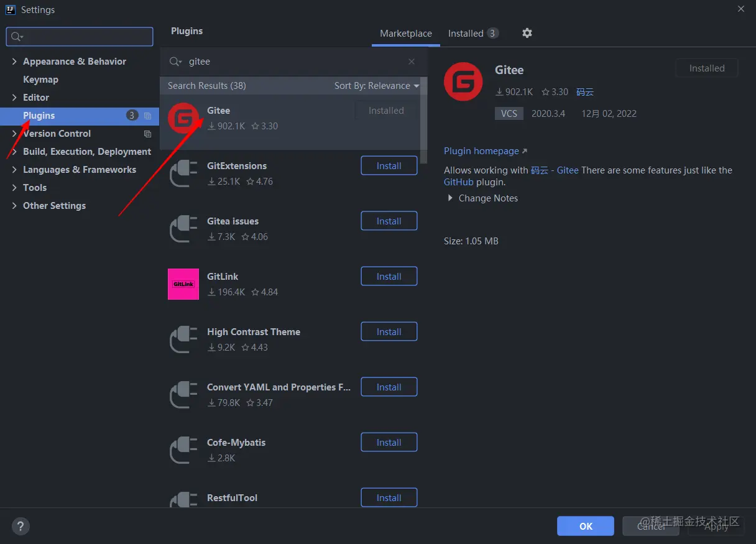Screen dimensions: 756x544
Task: Open help with the question mark icon
Action: (21, 526)
